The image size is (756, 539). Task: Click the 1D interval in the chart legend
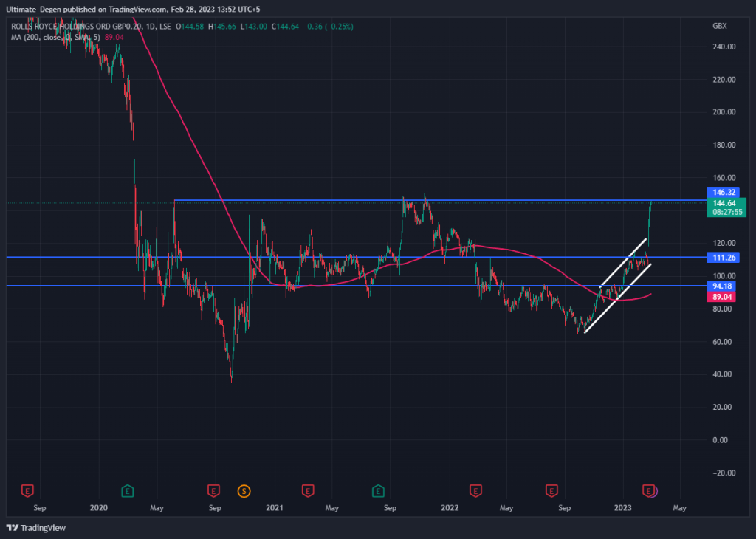click(151, 27)
